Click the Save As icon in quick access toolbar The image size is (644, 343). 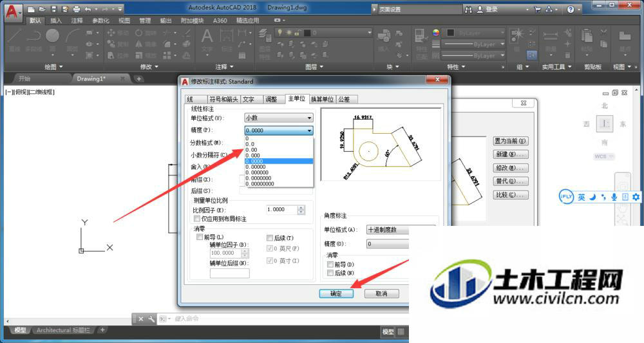click(x=65, y=8)
